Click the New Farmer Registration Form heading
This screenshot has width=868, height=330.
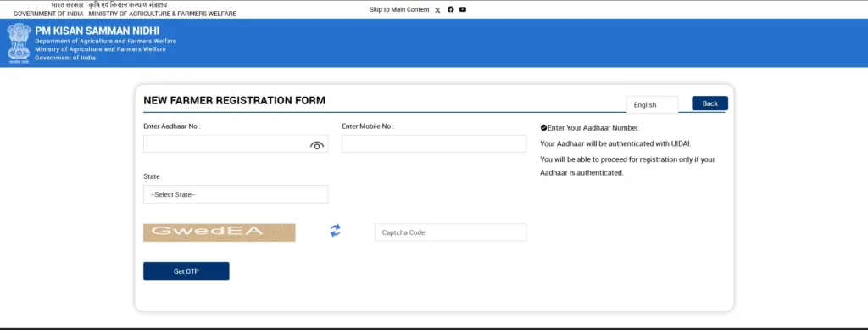click(x=235, y=100)
